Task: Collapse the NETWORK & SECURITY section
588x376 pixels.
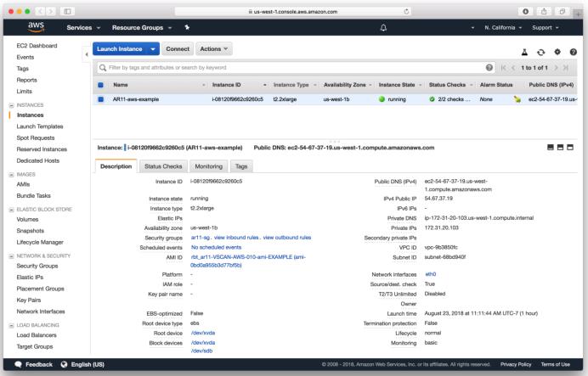Action: [x=11, y=256]
